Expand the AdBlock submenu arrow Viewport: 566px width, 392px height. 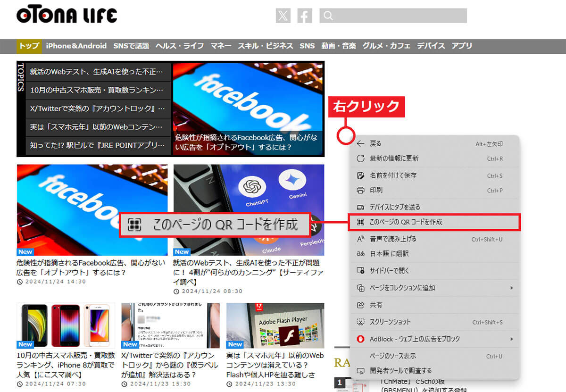[x=512, y=339]
